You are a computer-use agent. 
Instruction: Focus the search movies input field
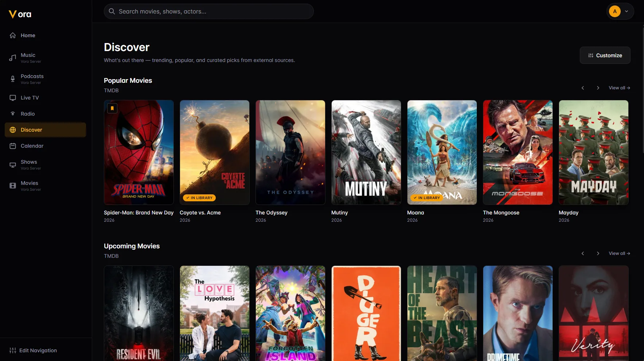[209, 11]
